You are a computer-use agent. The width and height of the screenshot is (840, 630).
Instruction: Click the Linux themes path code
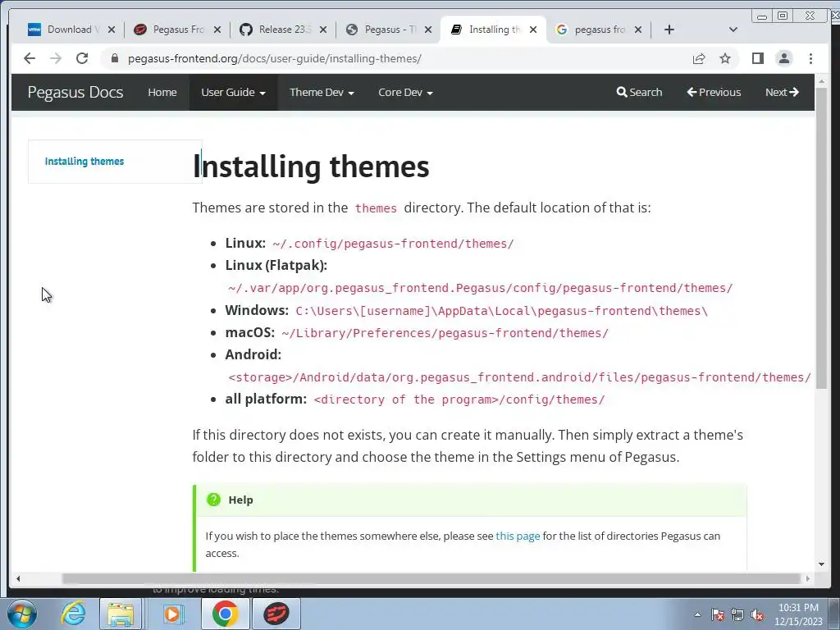393,244
